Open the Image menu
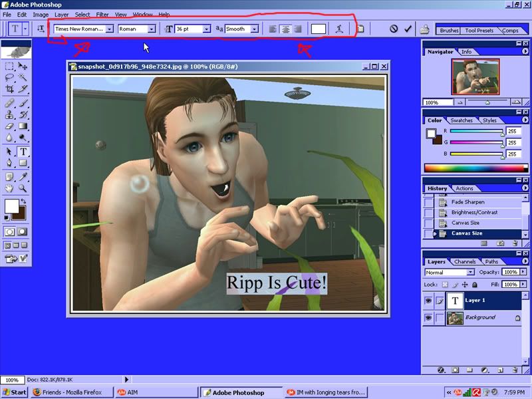Viewport: 532px width, 399px height. (x=41, y=15)
